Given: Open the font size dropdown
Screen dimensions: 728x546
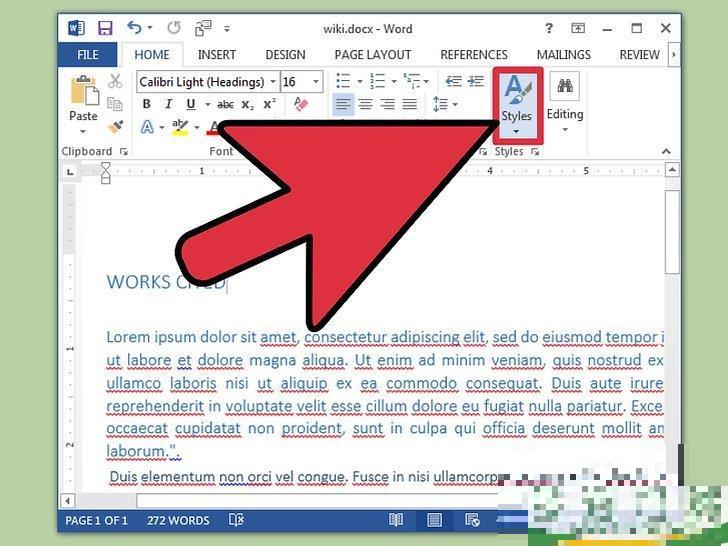Looking at the screenshot, I should pos(317,82).
